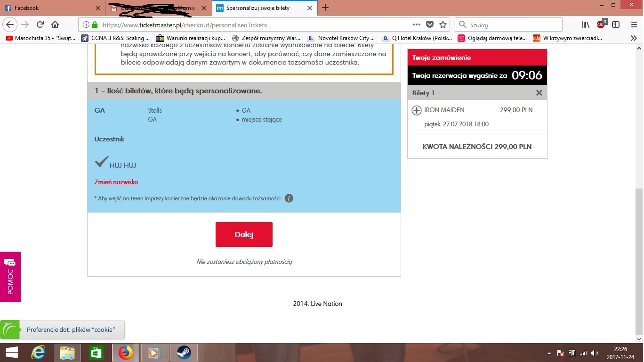Click the info icon beside identity document note
Image resolution: width=644 pixels, height=362 pixels.
289,198
